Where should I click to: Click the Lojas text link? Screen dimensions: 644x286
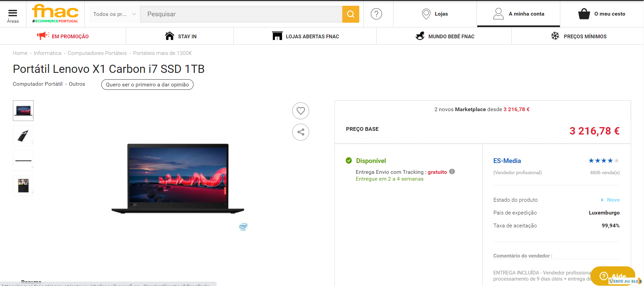pyautogui.click(x=441, y=14)
